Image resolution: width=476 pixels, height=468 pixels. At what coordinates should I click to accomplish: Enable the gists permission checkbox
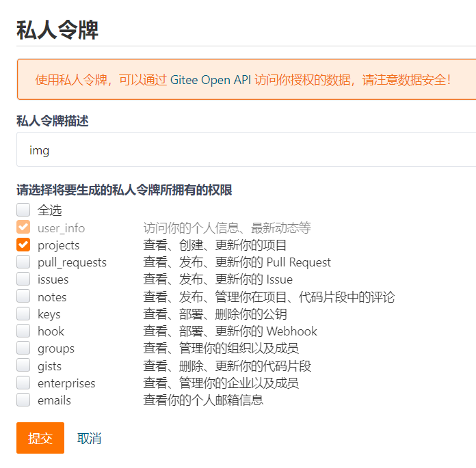pos(23,366)
